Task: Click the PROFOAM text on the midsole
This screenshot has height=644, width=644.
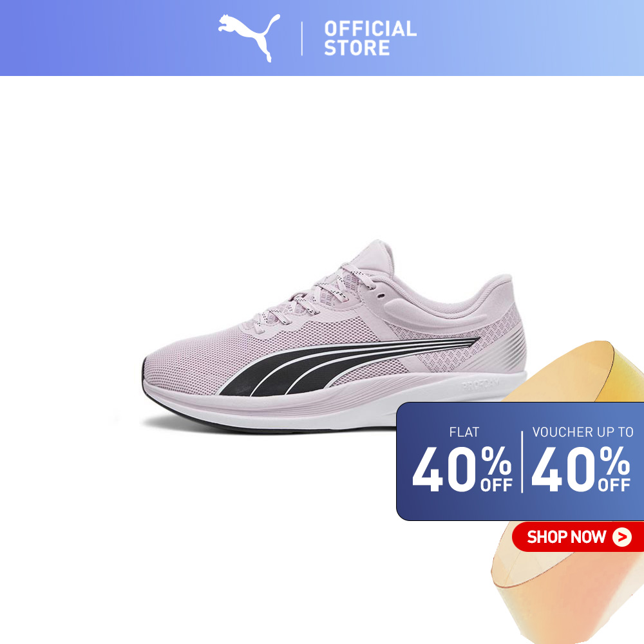Action: click(x=480, y=384)
